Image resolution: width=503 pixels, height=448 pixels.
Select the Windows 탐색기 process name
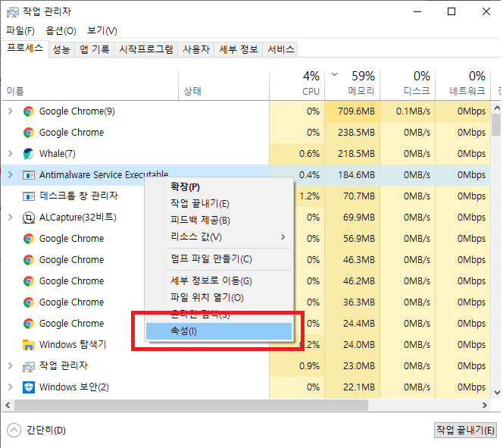coord(73,345)
